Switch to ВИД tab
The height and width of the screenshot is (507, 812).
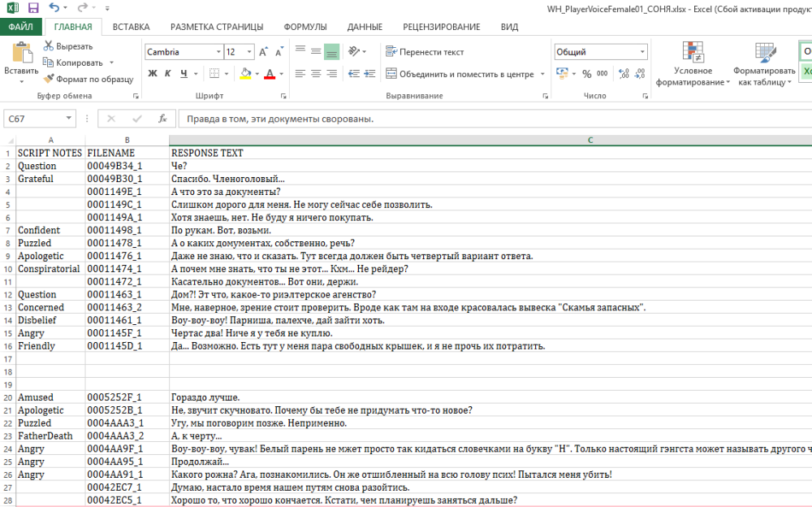click(510, 27)
